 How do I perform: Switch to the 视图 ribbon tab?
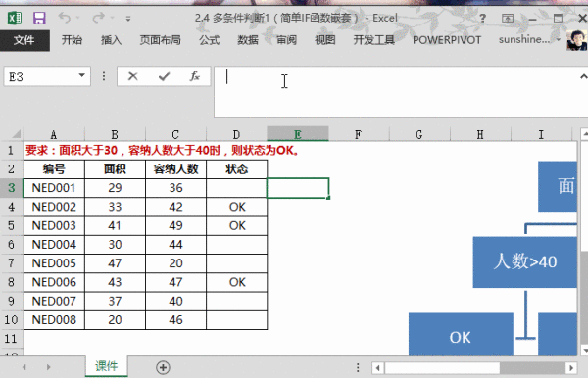tap(325, 40)
